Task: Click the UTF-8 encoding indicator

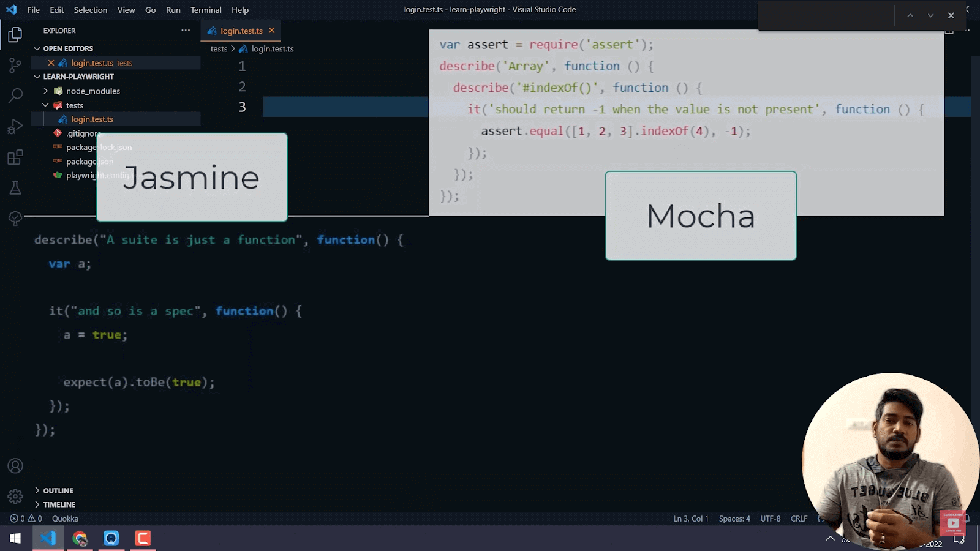Action: point(770,519)
